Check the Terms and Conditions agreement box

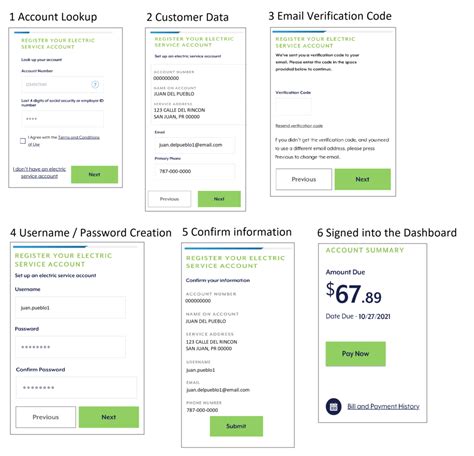click(23, 141)
